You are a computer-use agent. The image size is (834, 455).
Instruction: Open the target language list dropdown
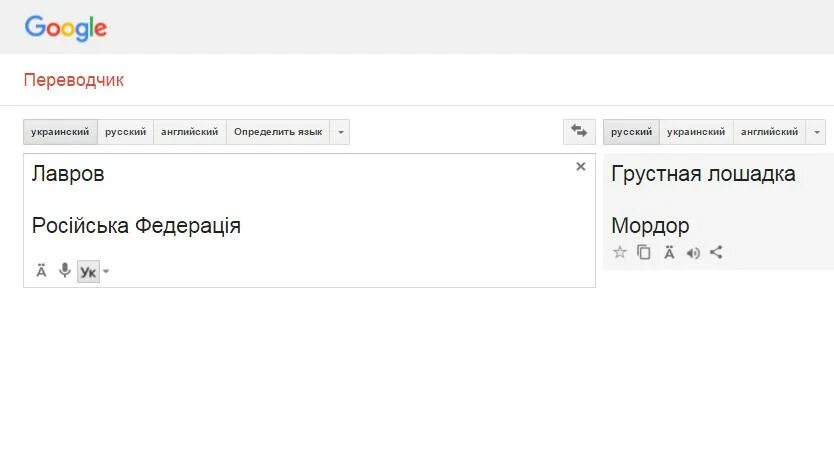coord(817,132)
